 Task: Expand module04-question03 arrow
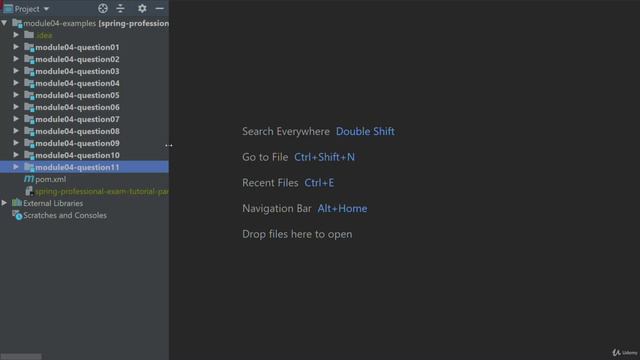pos(16,71)
